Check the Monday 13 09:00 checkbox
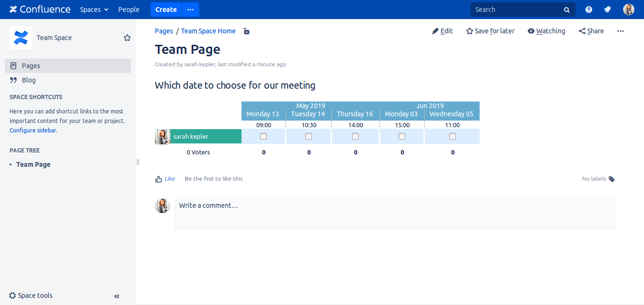This screenshot has width=644, height=305. pyautogui.click(x=263, y=136)
